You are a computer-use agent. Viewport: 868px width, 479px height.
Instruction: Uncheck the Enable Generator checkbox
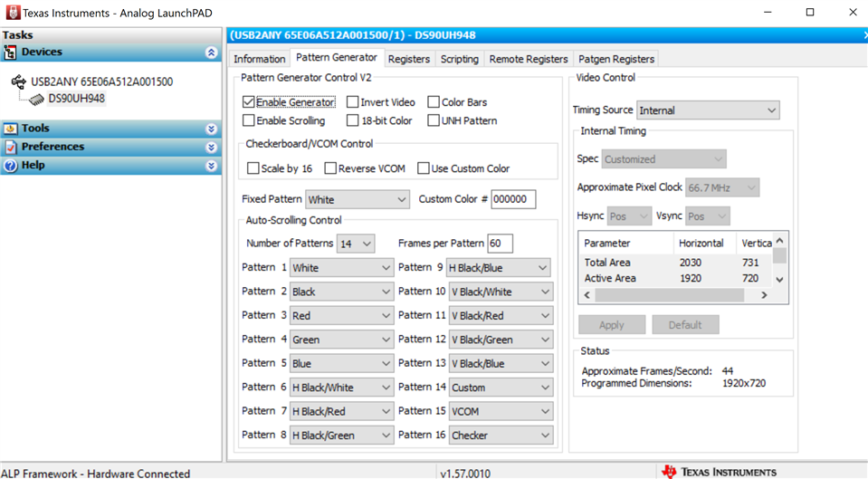click(249, 102)
